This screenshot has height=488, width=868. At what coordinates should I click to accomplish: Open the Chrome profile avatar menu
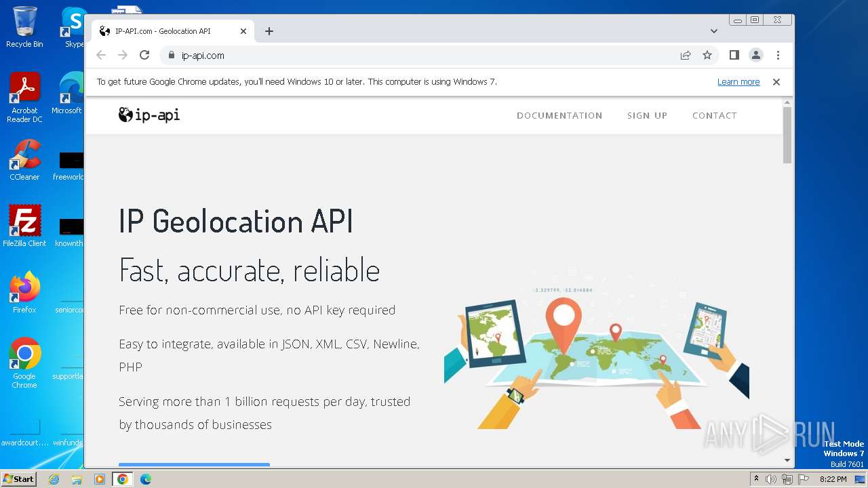(x=756, y=56)
